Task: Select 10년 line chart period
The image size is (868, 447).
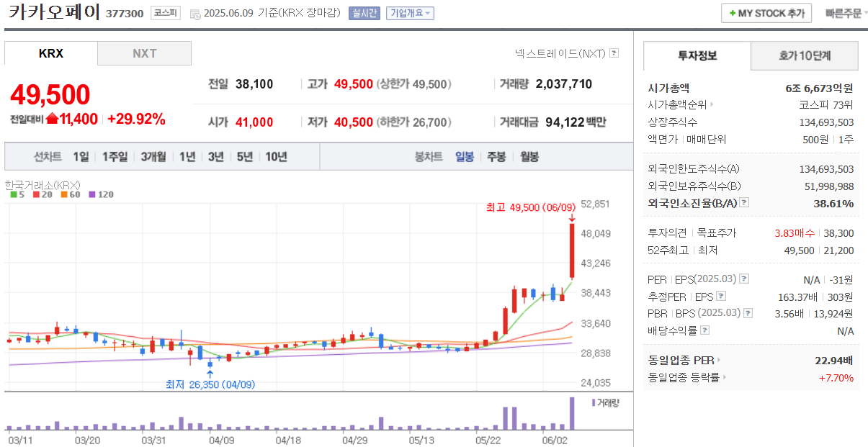Action: pos(277,157)
